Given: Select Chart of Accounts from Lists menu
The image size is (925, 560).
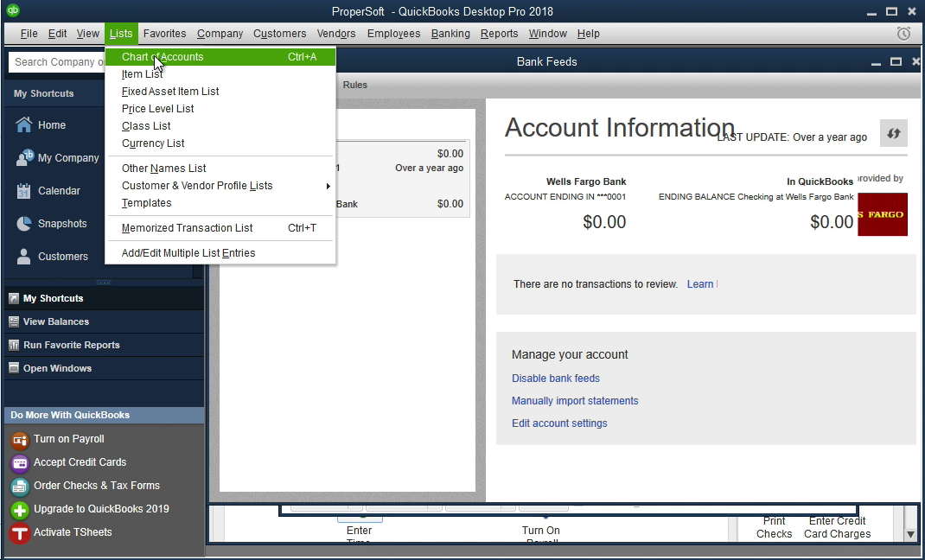Looking at the screenshot, I should click(x=220, y=57).
